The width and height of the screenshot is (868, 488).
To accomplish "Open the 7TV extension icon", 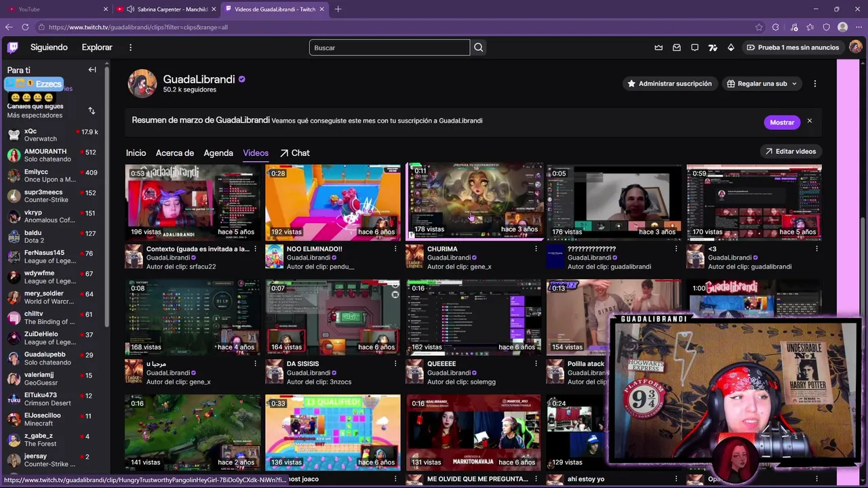I will click(x=713, y=47).
